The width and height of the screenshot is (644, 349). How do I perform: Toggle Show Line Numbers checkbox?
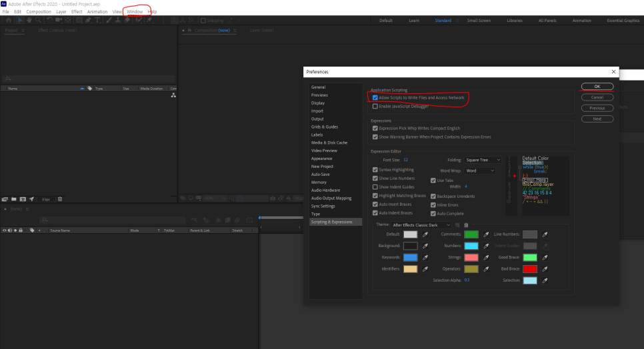coord(375,178)
